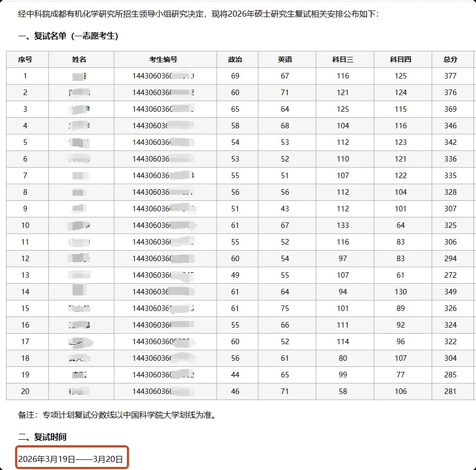The width and height of the screenshot is (476, 470).
Task: Click the 姓名 column header
Action: pyautogui.click(x=79, y=59)
